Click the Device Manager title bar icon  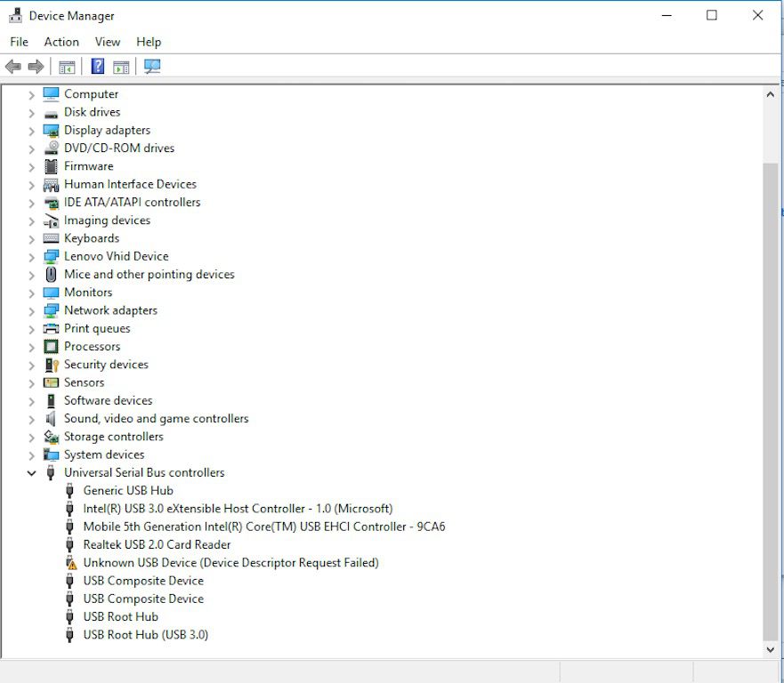coord(15,15)
